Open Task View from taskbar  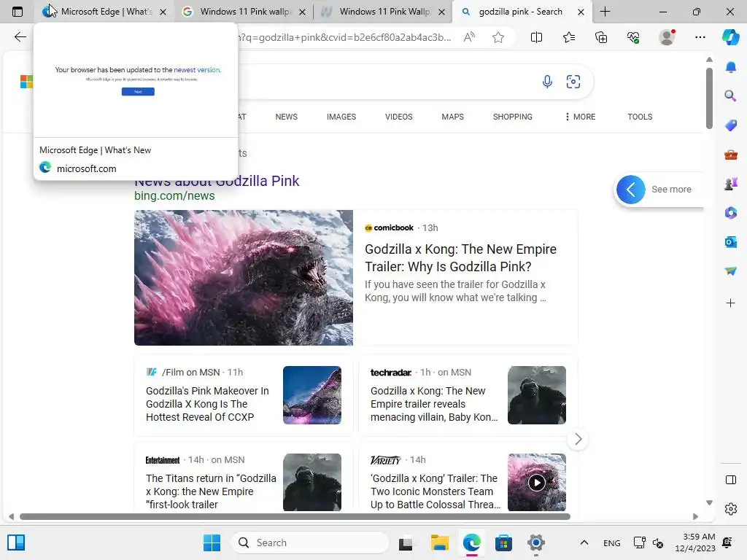tap(406, 542)
